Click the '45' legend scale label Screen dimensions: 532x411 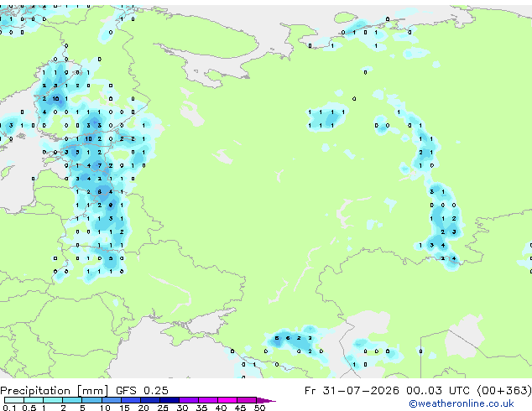[240, 408]
